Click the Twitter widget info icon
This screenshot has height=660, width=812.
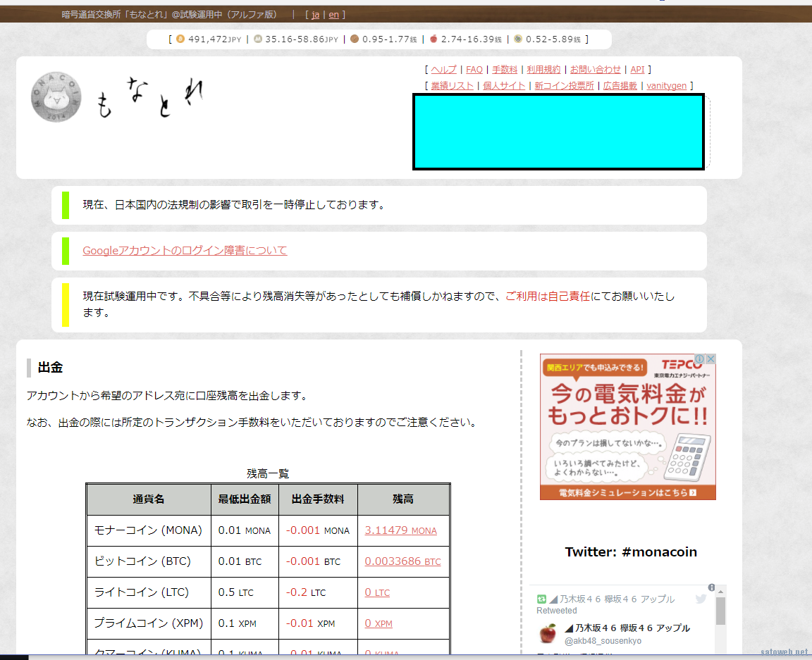click(x=711, y=587)
